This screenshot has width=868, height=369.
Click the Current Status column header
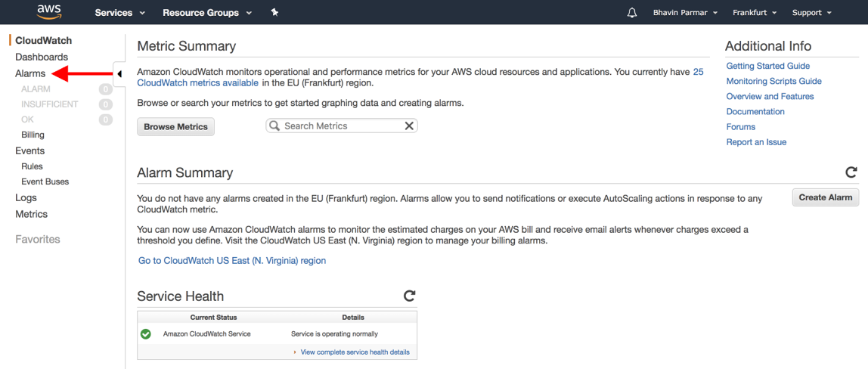(213, 318)
